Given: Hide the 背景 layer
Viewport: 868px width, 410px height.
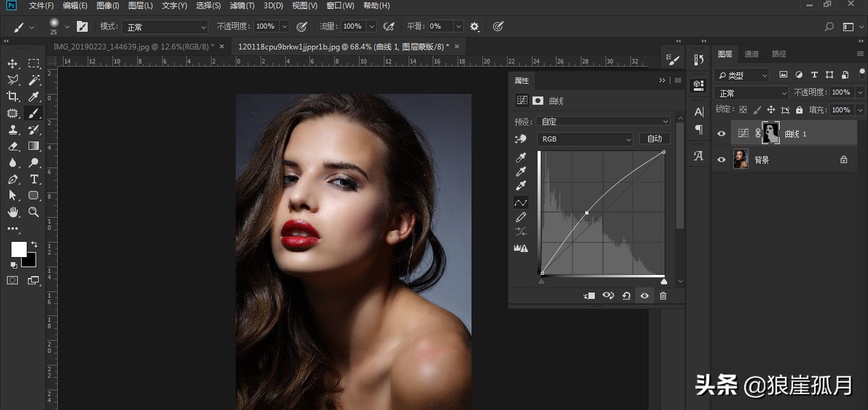Looking at the screenshot, I should point(721,160).
